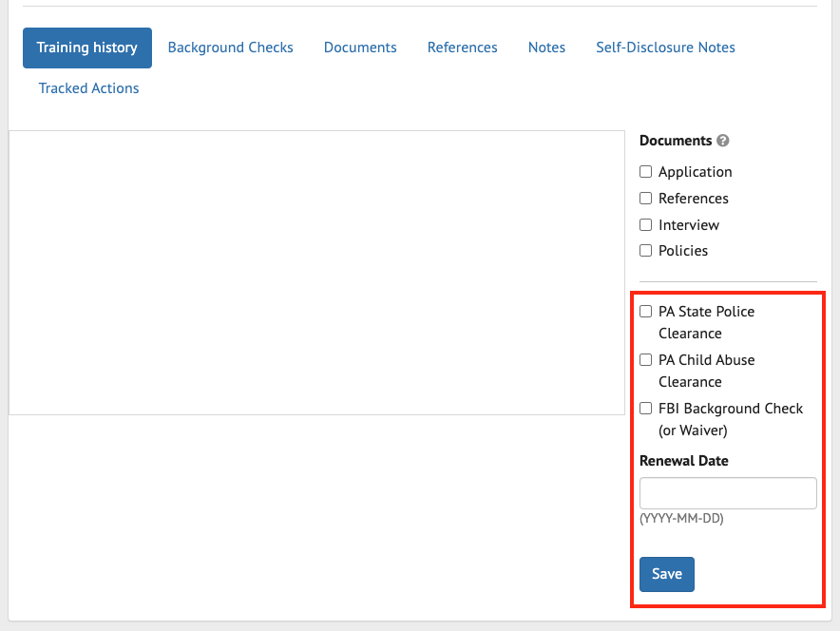Go to the References tab

pyautogui.click(x=462, y=48)
